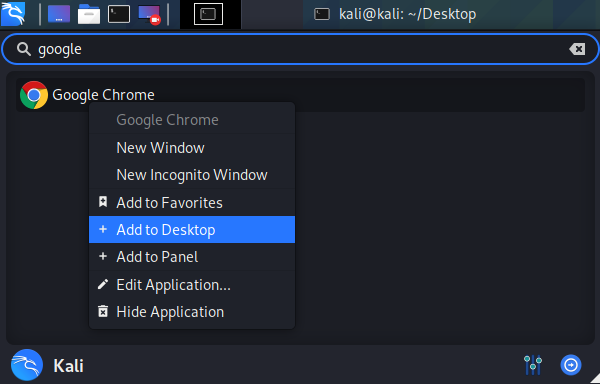Open the file manager folder icon
The width and height of the screenshot is (600, 384).
coord(89,14)
